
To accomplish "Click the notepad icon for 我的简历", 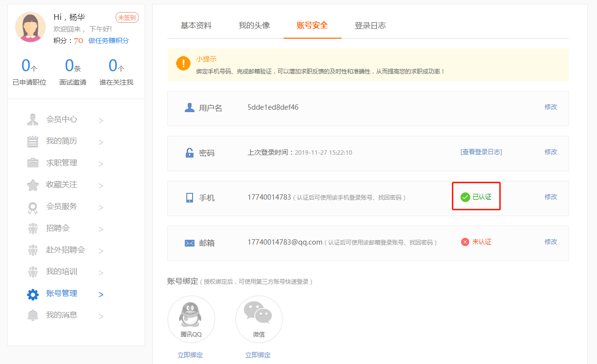I will pyautogui.click(x=33, y=142).
